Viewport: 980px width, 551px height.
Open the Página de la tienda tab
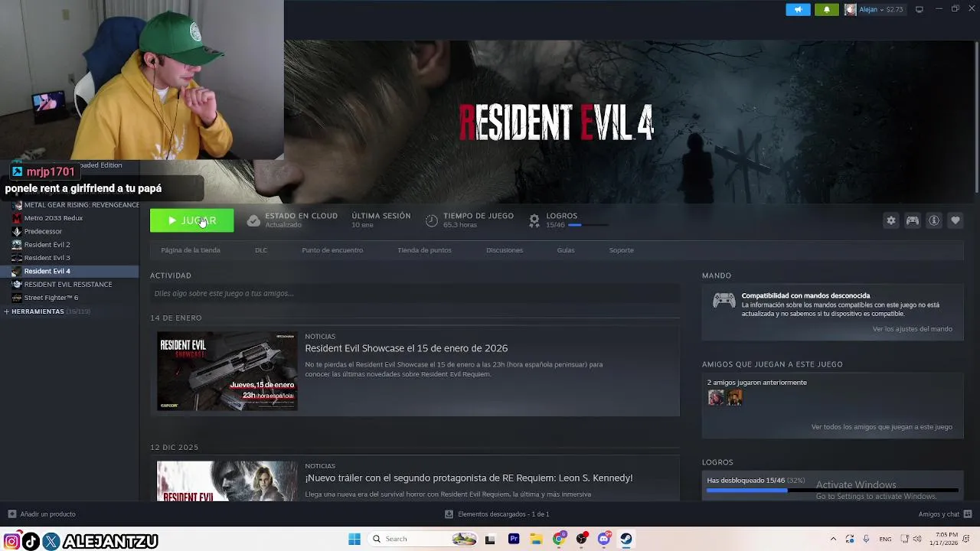pos(191,250)
